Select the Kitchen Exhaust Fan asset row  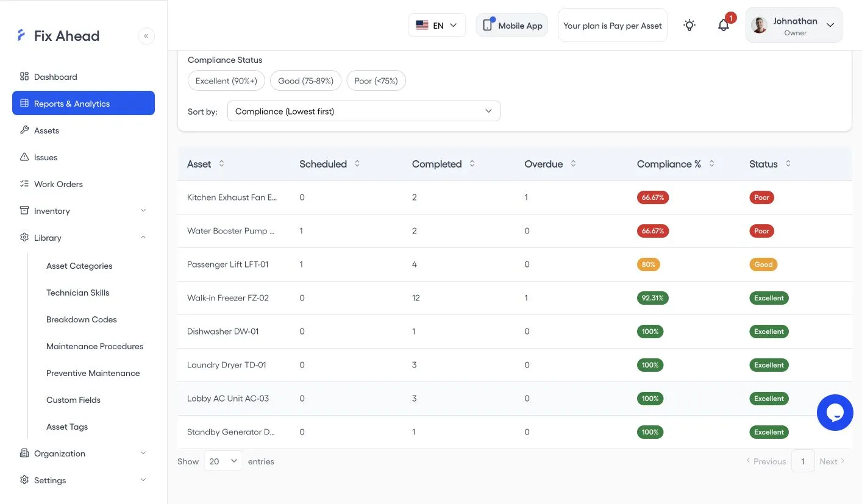(x=515, y=197)
